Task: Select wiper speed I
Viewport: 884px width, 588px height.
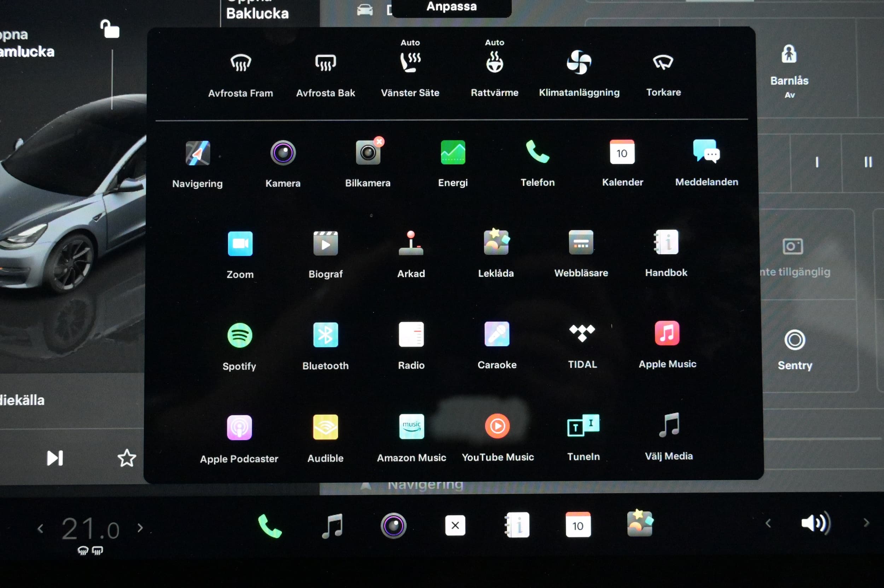Action: point(817,162)
